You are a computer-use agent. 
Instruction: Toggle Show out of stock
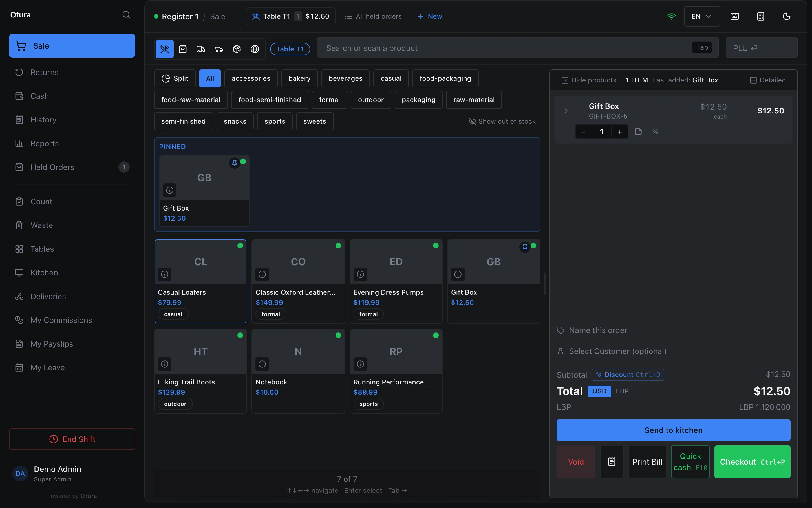coord(502,121)
